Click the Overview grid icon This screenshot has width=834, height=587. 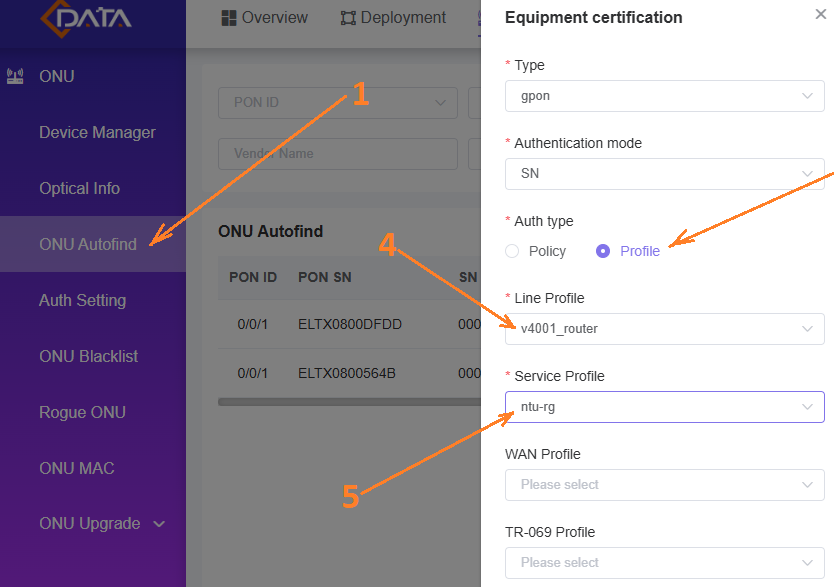pos(228,18)
